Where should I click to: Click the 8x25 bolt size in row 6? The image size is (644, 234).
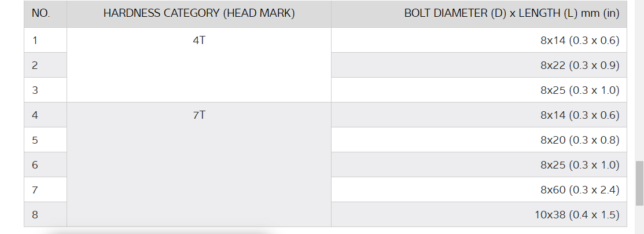click(579, 165)
